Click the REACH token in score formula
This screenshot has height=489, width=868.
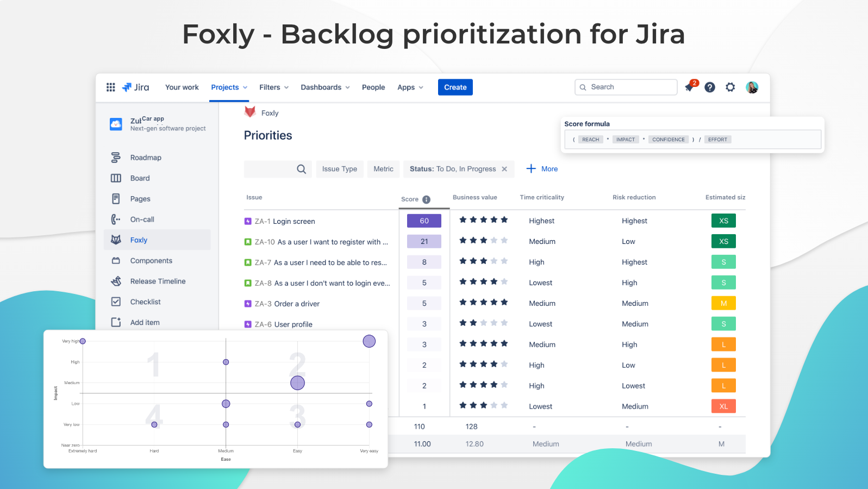point(591,140)
